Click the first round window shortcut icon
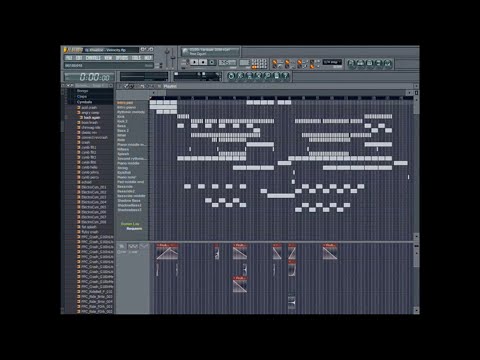The width and height of the screenshot is (480, 360). coord(231,76)
